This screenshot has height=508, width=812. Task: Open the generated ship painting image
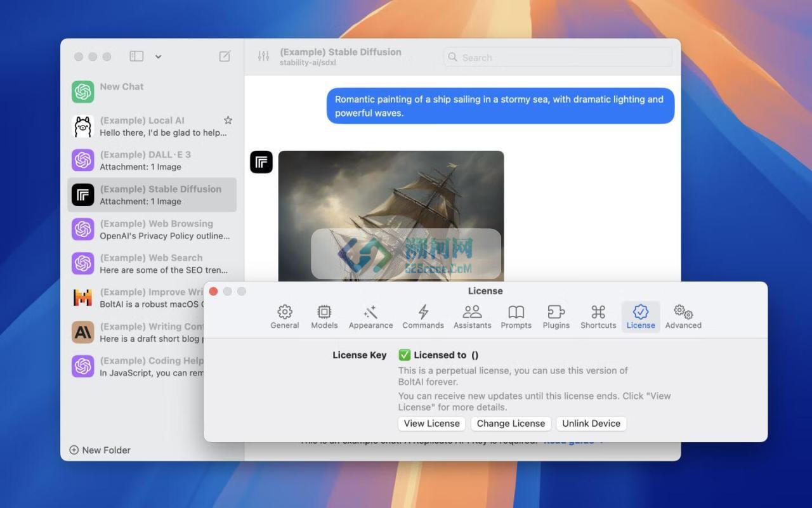pyautogui.click(x=391, y=216)
